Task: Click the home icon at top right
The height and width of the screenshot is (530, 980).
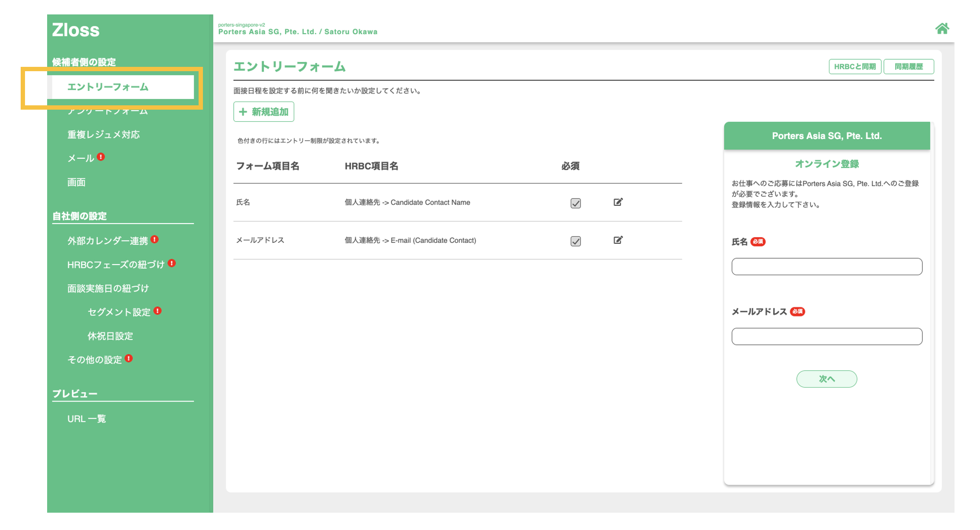Action: pos(942,29)
